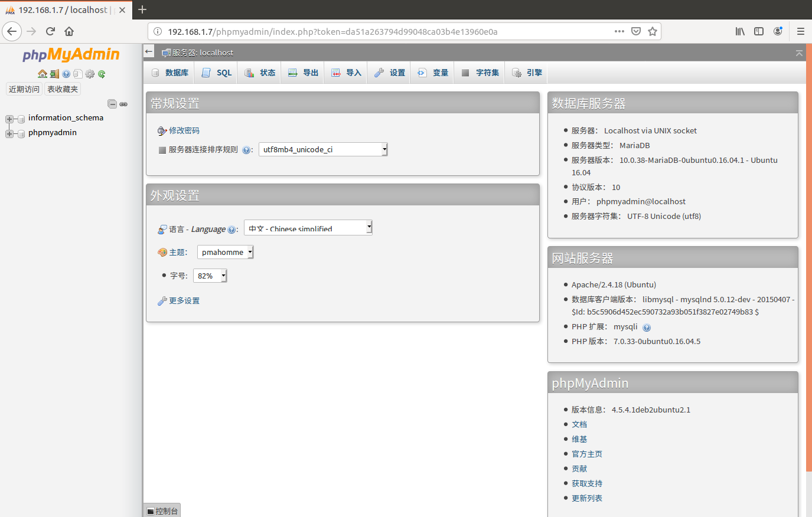812x517 pixels.
Task: Save page to Pocket
Action: 636,31
